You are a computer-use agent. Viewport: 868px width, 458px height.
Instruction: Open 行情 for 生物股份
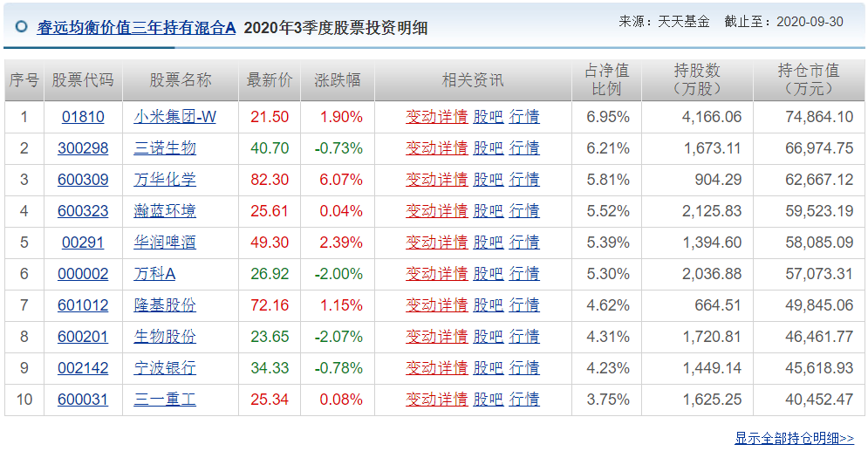click(524, 337)
